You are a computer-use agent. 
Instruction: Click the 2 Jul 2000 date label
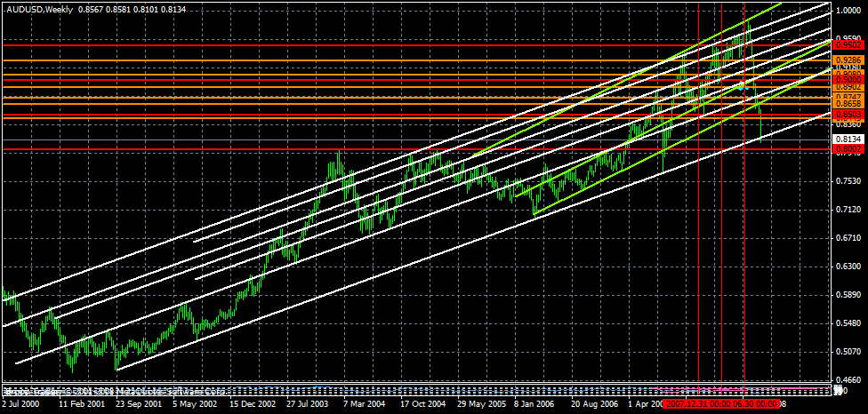tap(22, 403)
